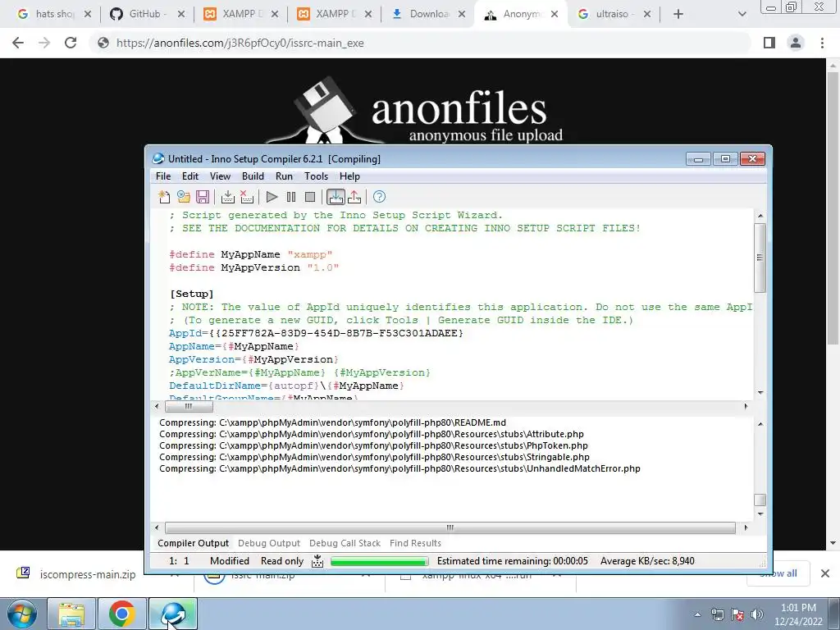The width and height of the screenshot is (840, 630).
Task: Switch to the Downloads browser tab
Action: point(427,14)
